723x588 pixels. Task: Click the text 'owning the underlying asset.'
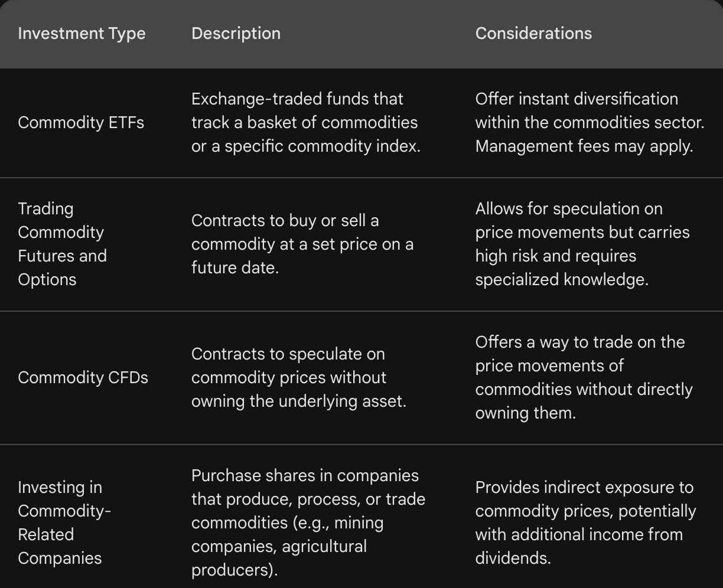[298, 401]
